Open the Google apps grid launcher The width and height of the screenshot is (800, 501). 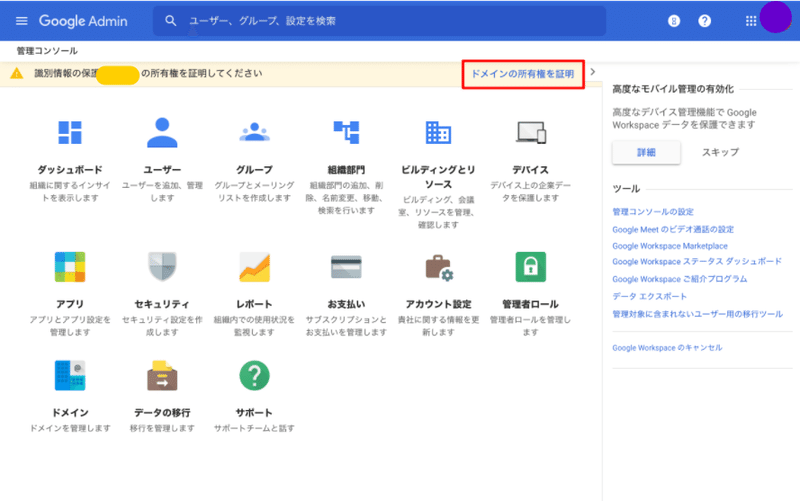point(751,21)
